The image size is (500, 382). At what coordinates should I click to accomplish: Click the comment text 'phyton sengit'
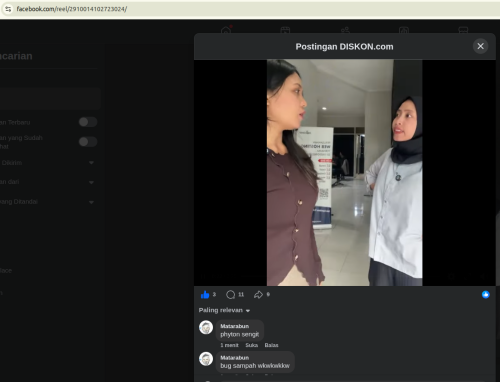click(x=239, y=334)
